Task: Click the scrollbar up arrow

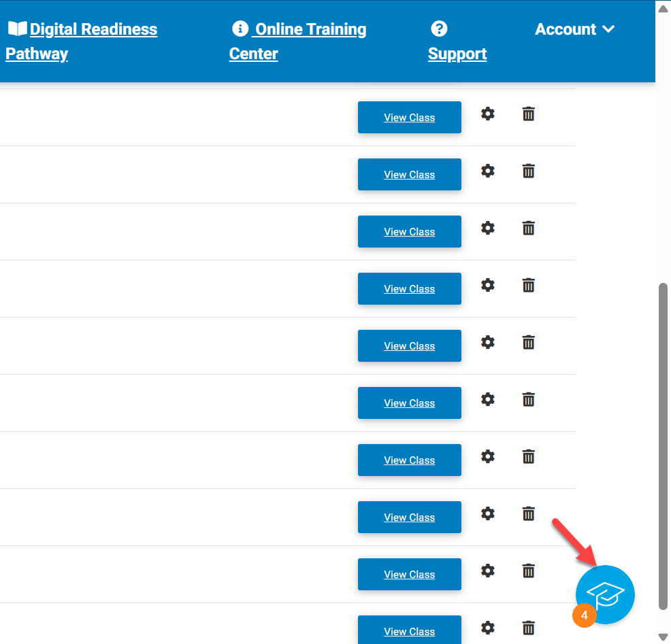Action: (663, 8)
